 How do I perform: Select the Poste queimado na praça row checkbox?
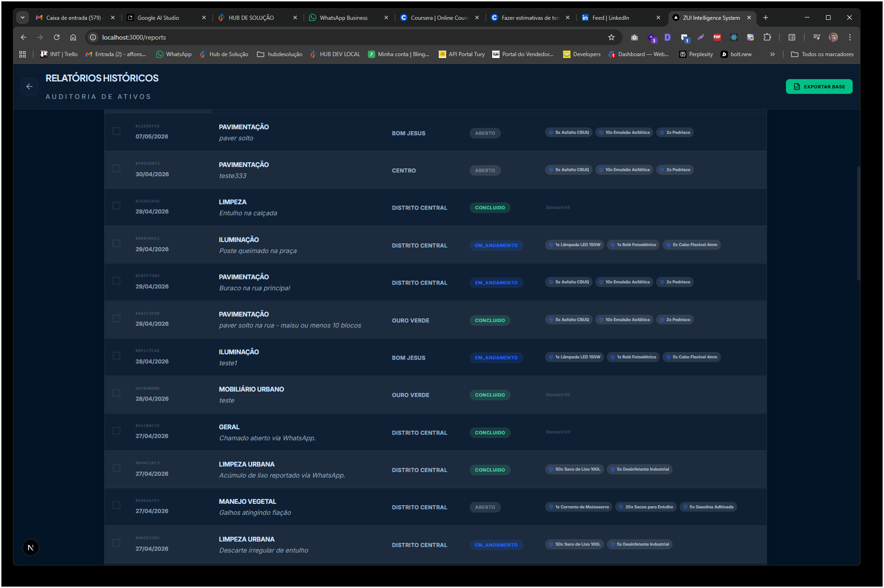click(116, 243)
